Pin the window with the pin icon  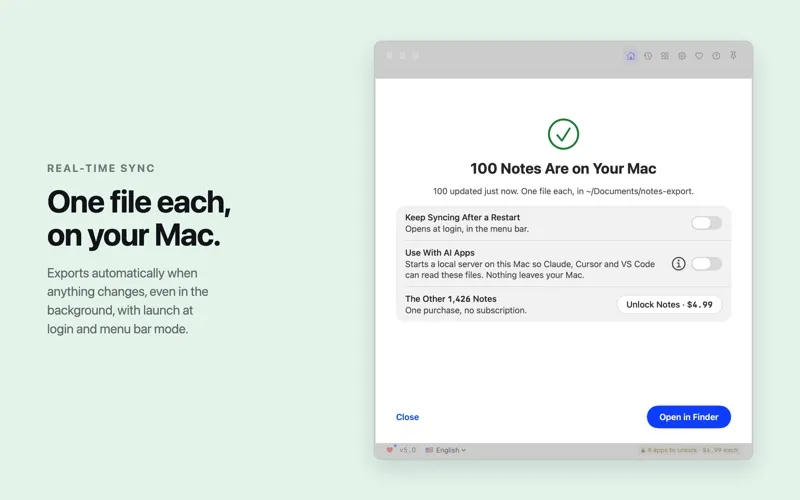click(x=733, y=55)
